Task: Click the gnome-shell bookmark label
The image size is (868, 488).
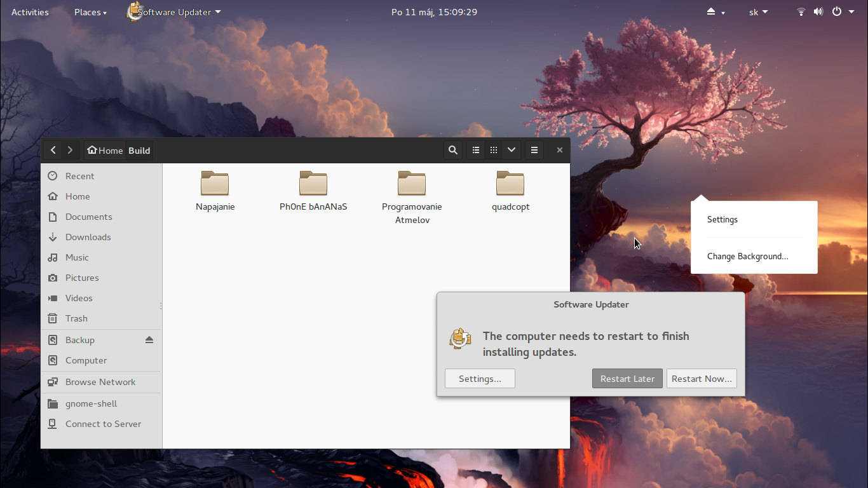Action: coord(91,403)
